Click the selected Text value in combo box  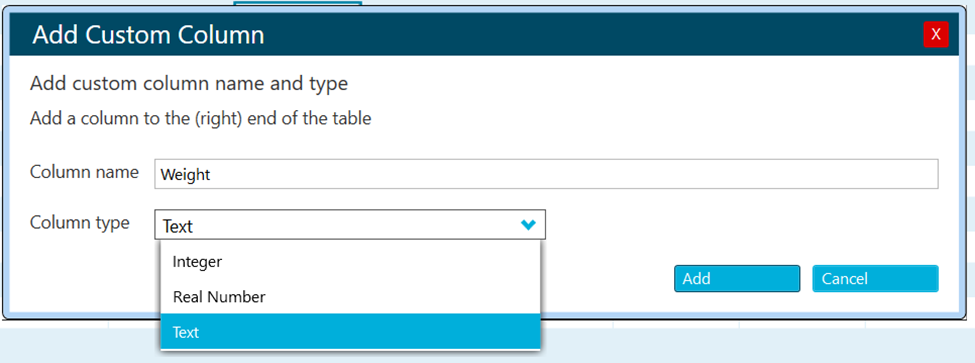tap(178, 226)
